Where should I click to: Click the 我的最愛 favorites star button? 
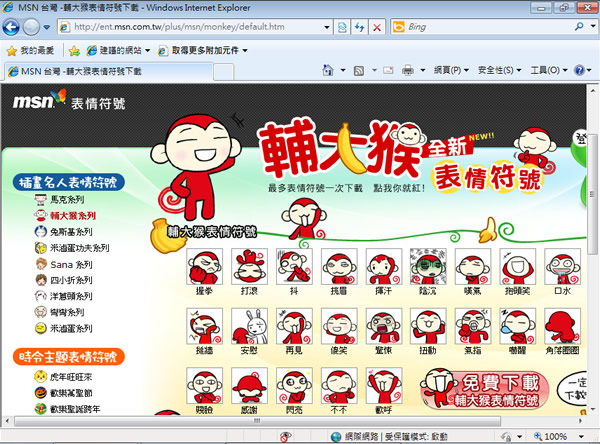click(32, 50)
